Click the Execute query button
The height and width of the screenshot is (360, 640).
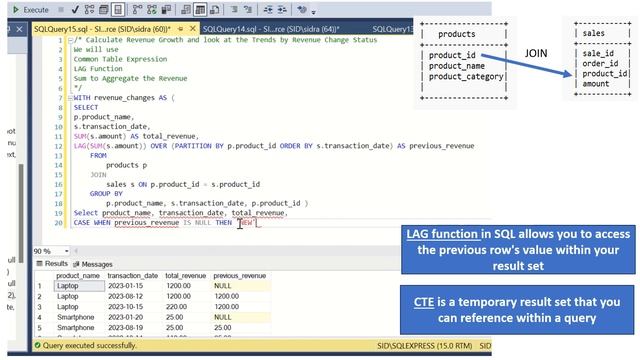(x=31, y=9)
